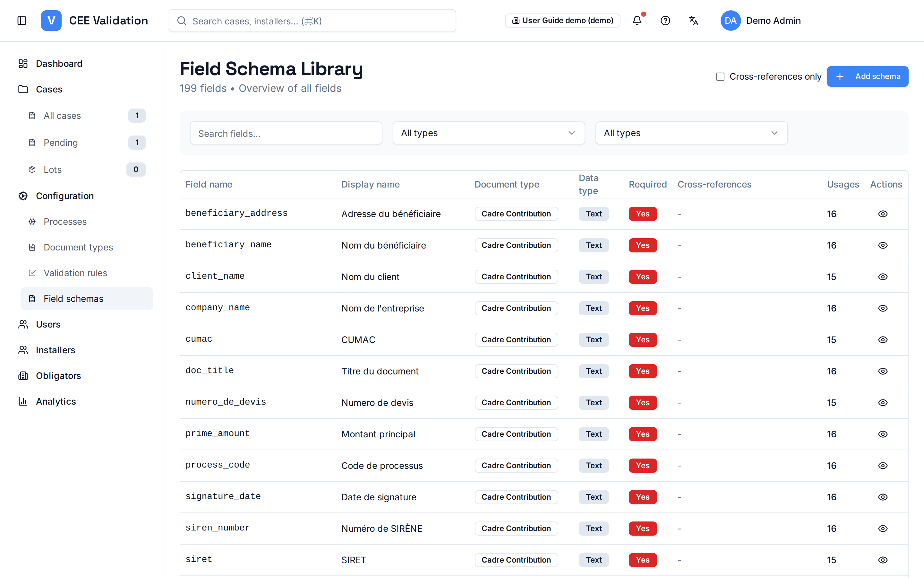
Task: View details eye icon for client_name
Action: pos(883,277)
